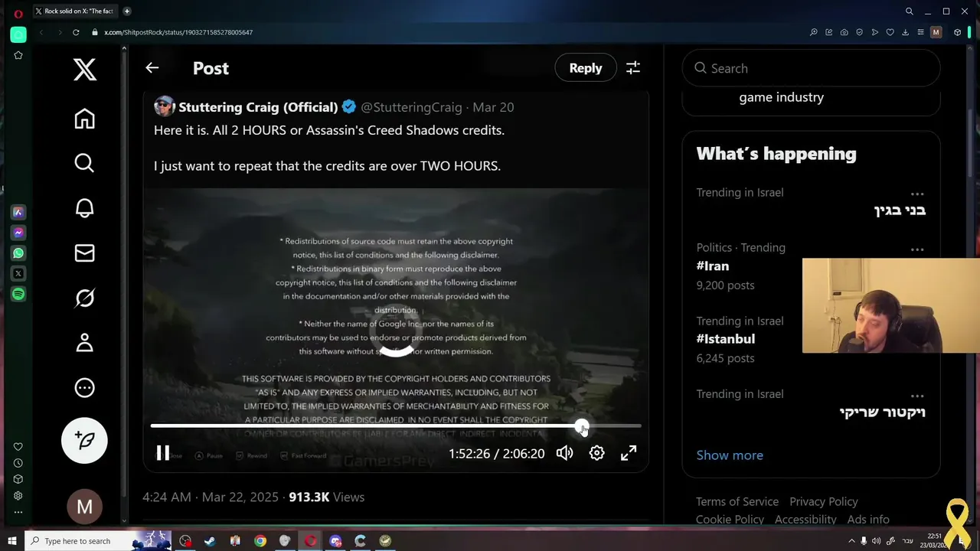Click the Windows Start button
This screenshot has height=551, width=980.
(x=12, y=541)
